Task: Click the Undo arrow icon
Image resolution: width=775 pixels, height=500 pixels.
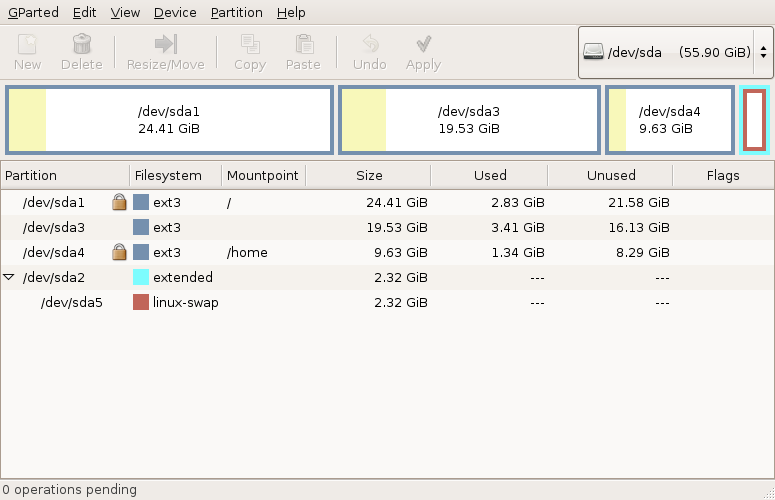Action: point(370,44)
